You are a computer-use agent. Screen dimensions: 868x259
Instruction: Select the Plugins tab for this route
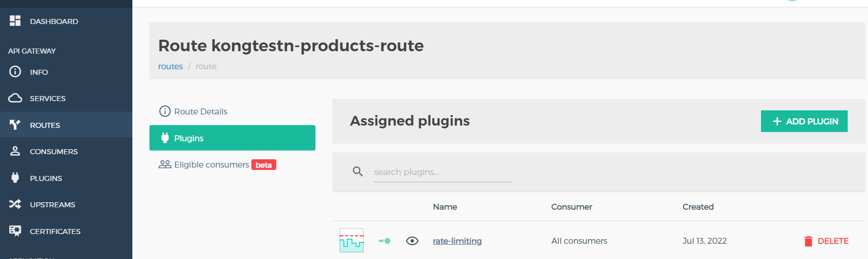point(232,138)
